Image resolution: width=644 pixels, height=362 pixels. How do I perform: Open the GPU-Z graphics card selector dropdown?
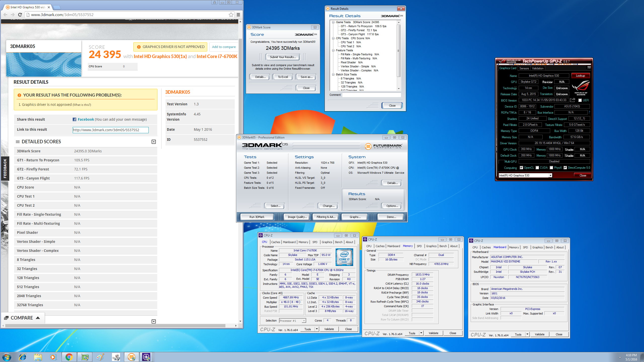tap(550, 175)
